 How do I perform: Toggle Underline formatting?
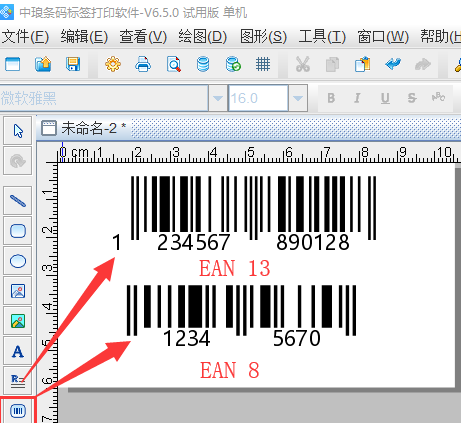[385, 98]
